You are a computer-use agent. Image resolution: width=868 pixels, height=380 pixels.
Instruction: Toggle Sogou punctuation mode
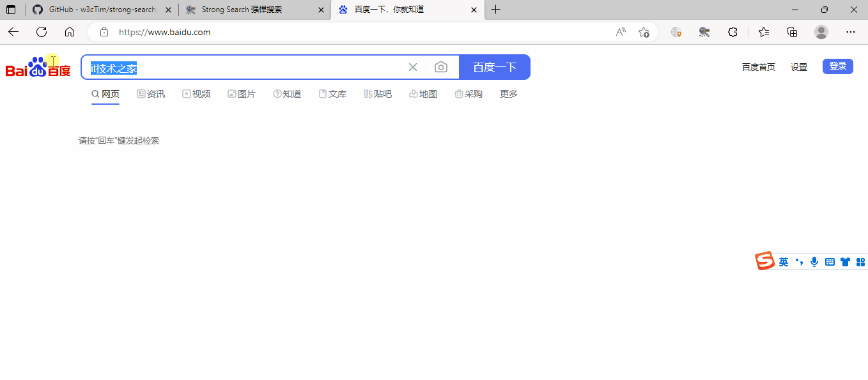coord(799,262)
